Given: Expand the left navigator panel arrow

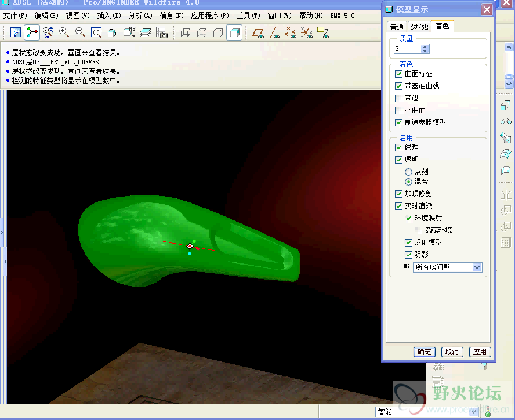Looking at the screenshot, I should pyautogui.click(x=2, y=233).
